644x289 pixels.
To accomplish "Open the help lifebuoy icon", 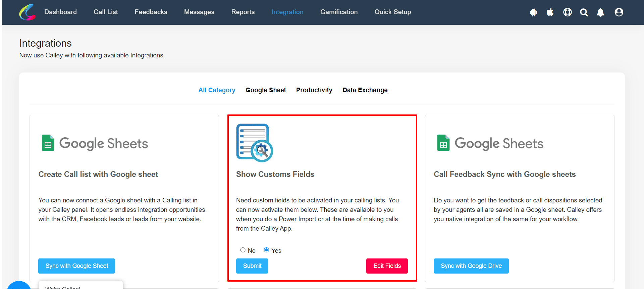I will pyautogui.click(x=568, y=12).
